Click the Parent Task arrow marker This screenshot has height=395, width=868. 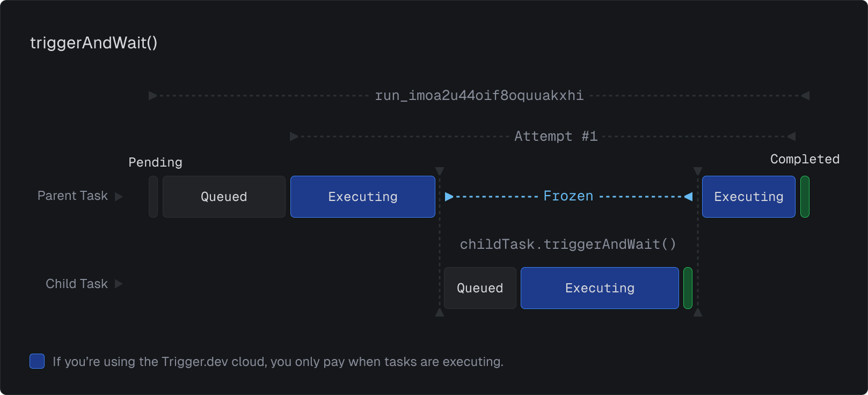[119, 197]
